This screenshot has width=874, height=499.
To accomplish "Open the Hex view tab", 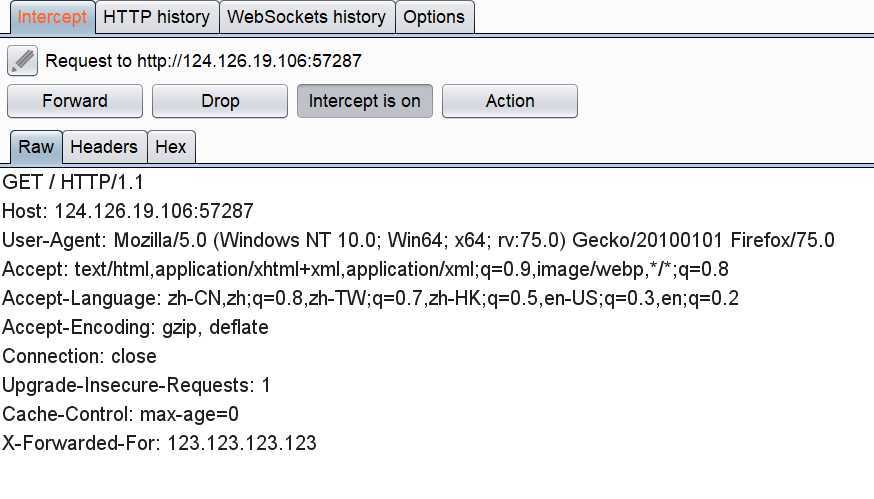I will pos(171,147).
